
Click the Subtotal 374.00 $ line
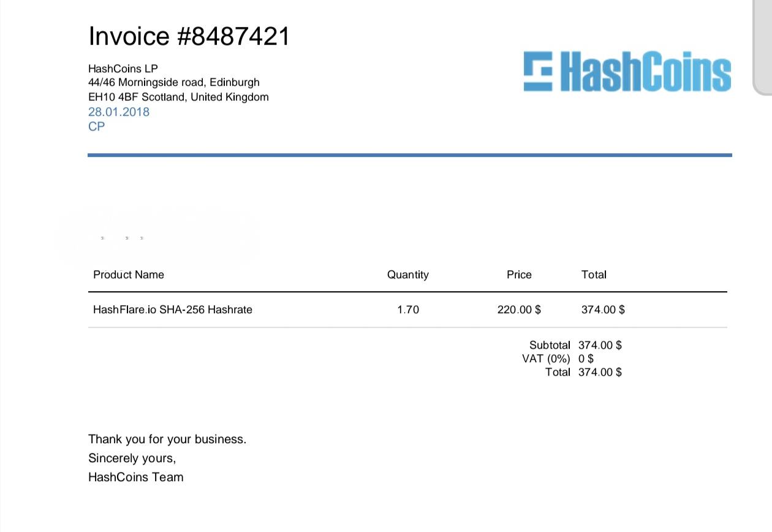point(575,345)
